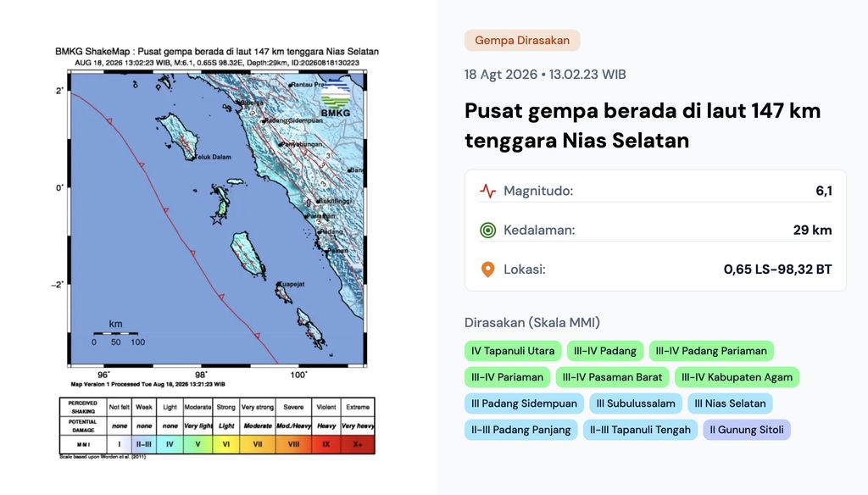The image size is (868, 495).
Task: Click MMI legend color cell VII
Action: pyautogui.click(x=258, y=444)
